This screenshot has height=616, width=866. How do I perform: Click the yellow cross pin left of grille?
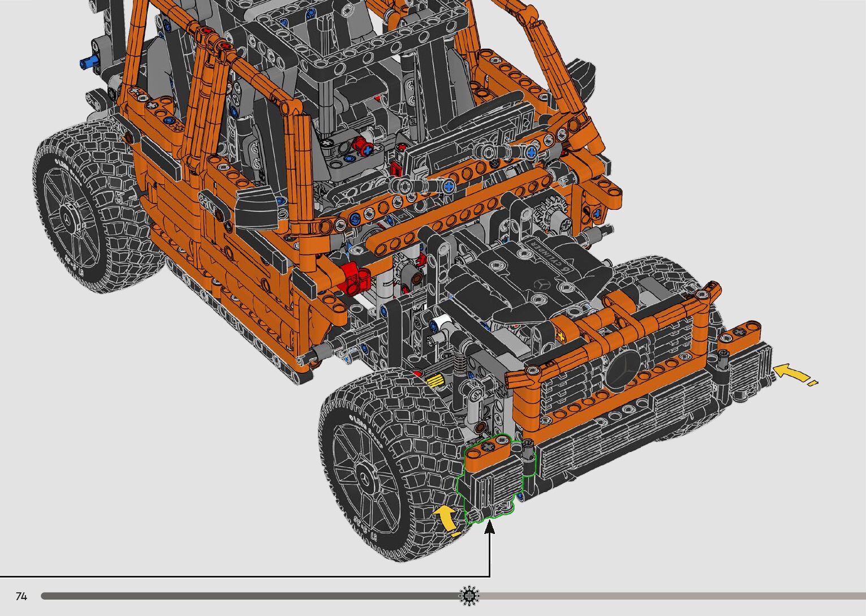pos(561,337)
